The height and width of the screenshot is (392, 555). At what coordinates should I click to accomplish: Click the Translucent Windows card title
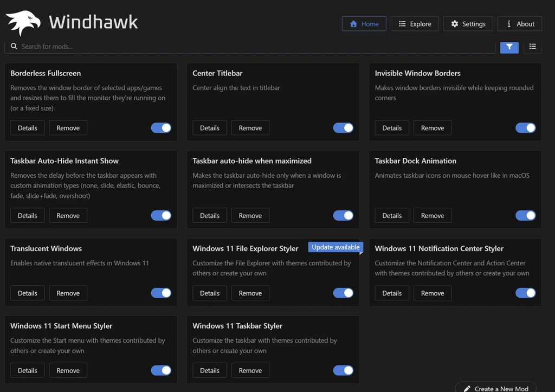click(x=46, y=248)
